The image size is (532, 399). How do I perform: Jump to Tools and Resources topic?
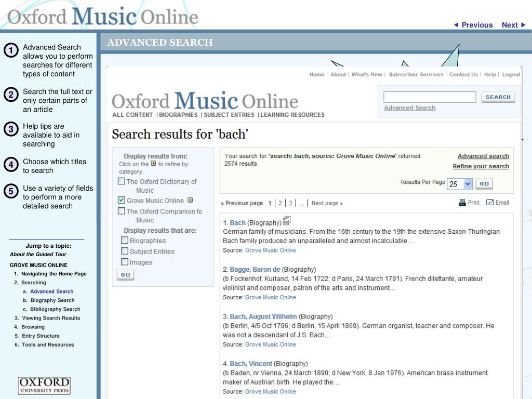(x=48, y=344)
